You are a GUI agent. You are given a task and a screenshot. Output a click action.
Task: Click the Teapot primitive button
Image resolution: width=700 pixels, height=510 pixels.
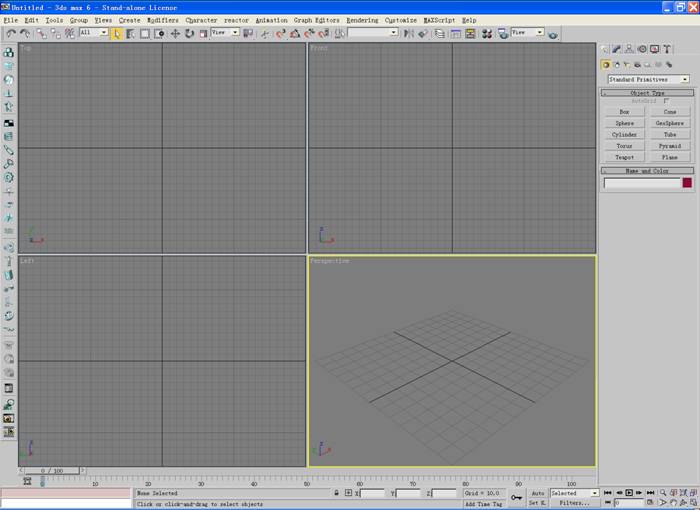[625, 157]
